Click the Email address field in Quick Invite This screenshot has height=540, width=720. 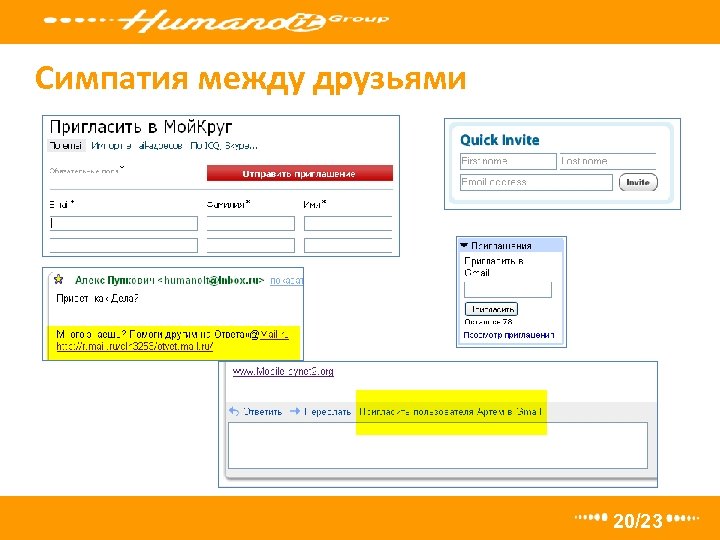pos(536,182)
